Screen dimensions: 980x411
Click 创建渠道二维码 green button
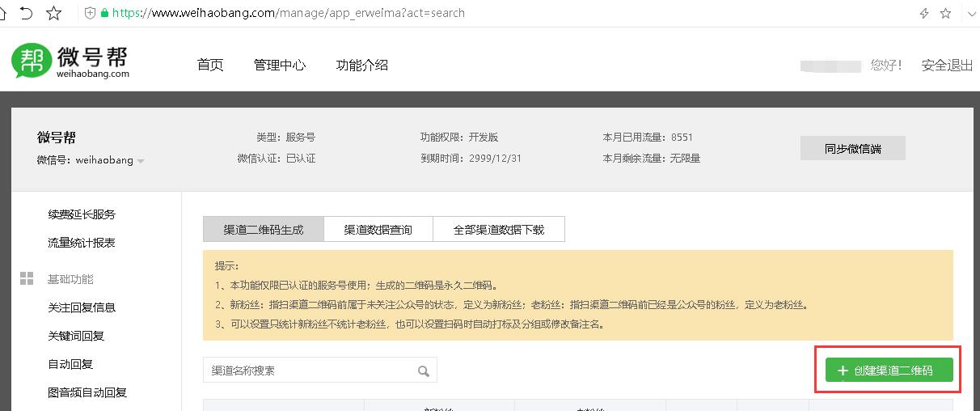889,371
